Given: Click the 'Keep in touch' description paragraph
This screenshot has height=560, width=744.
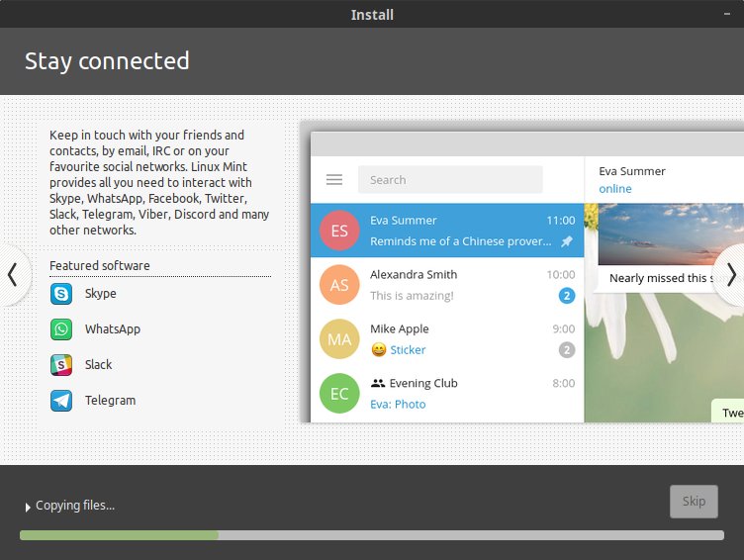Looking at the screenshot, I should click(159, 182).
